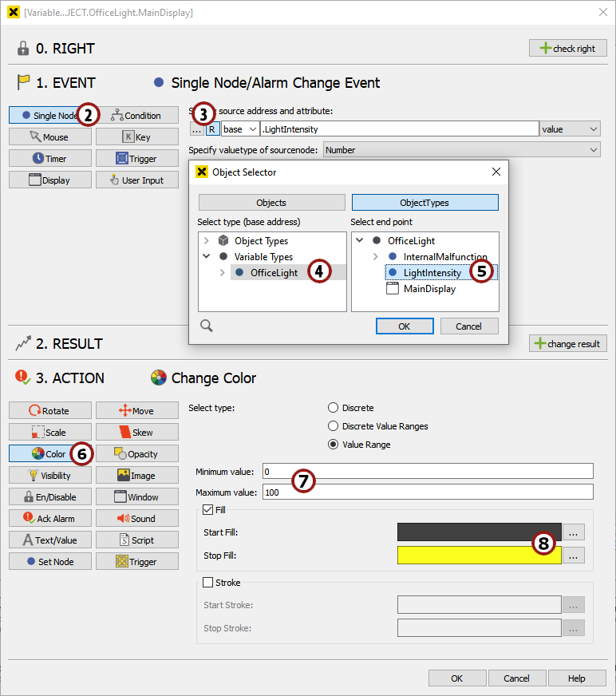Image resolution: width=616 pixels, height=696 pixels.
Task: Click the check right button
Action: [567, 48]
